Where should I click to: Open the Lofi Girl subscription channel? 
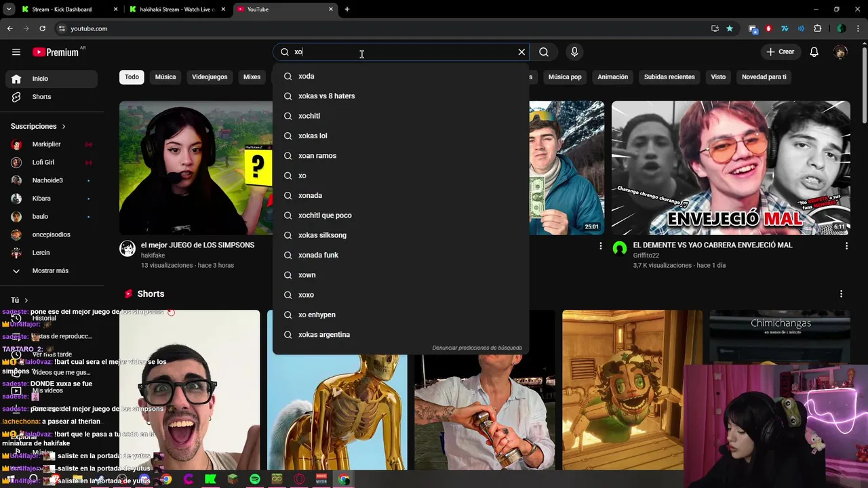click(52, 163)
